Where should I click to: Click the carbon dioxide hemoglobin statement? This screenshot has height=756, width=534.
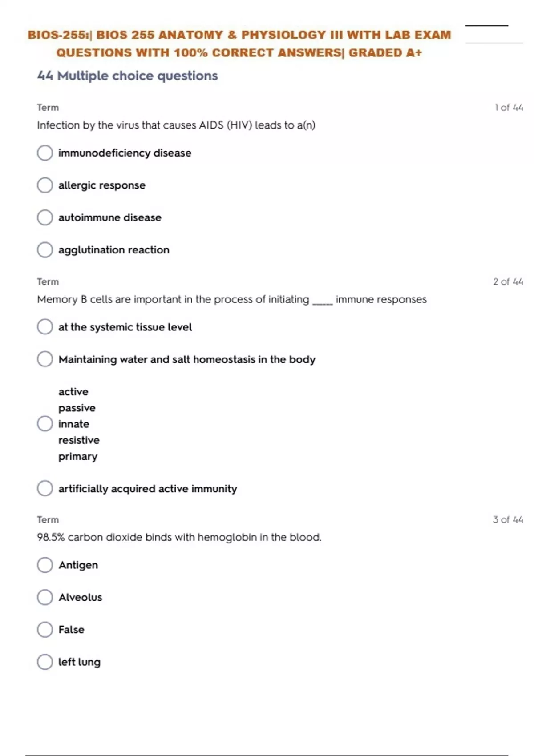click(179, 537)
